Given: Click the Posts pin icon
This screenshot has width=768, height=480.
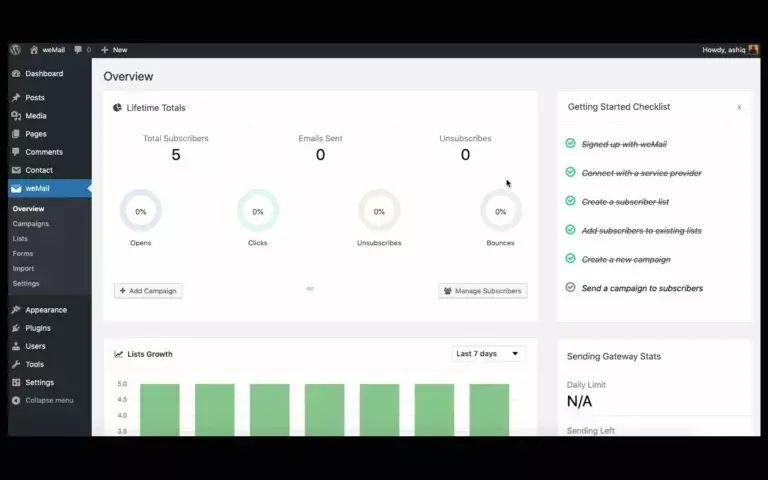Looking at the screenshot, I should click(x=16, y=97).
